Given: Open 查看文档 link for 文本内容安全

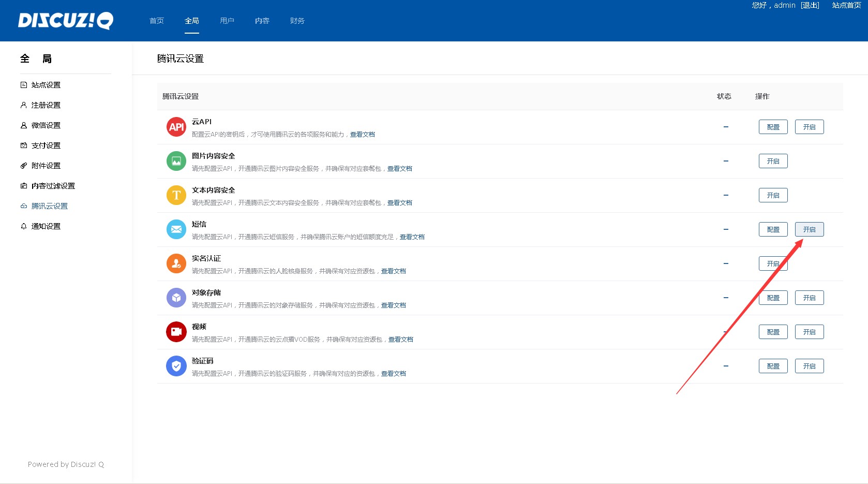Looking at the screenshot, I should (x=400, y=203).
